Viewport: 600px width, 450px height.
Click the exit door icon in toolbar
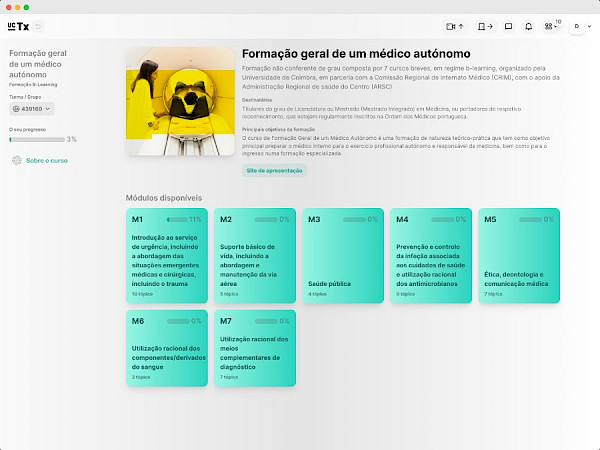pyautogui.click(x=484, y=26)
